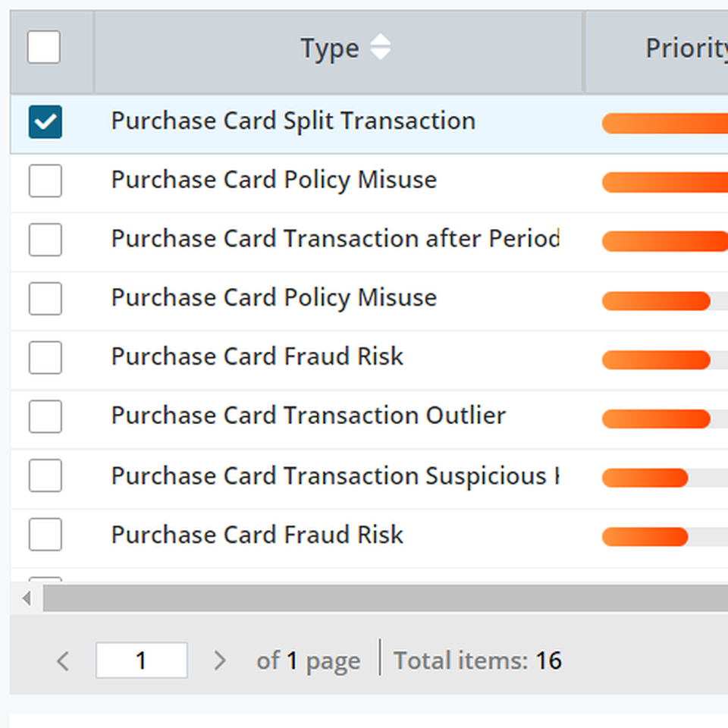
Task: Click inside the page number input field
Action: [141, 661]
